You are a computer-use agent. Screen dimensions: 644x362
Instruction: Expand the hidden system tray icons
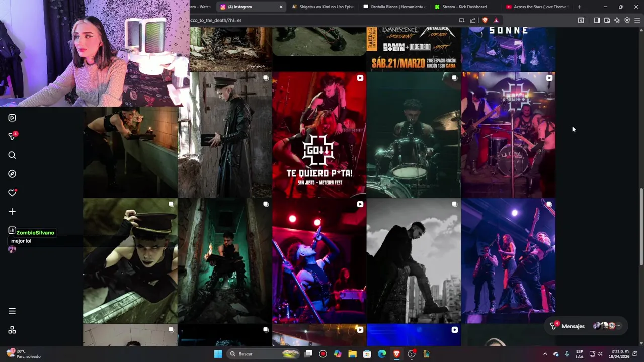pyautogui.click(x=545, y=354)
